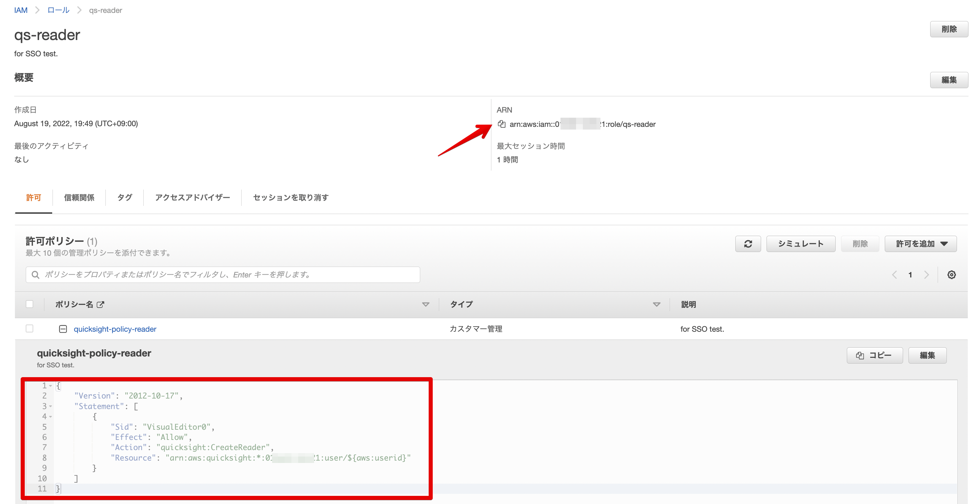Go to previous page arrow in pagination
The image size is (980, 504).
[x=894, y=275]
